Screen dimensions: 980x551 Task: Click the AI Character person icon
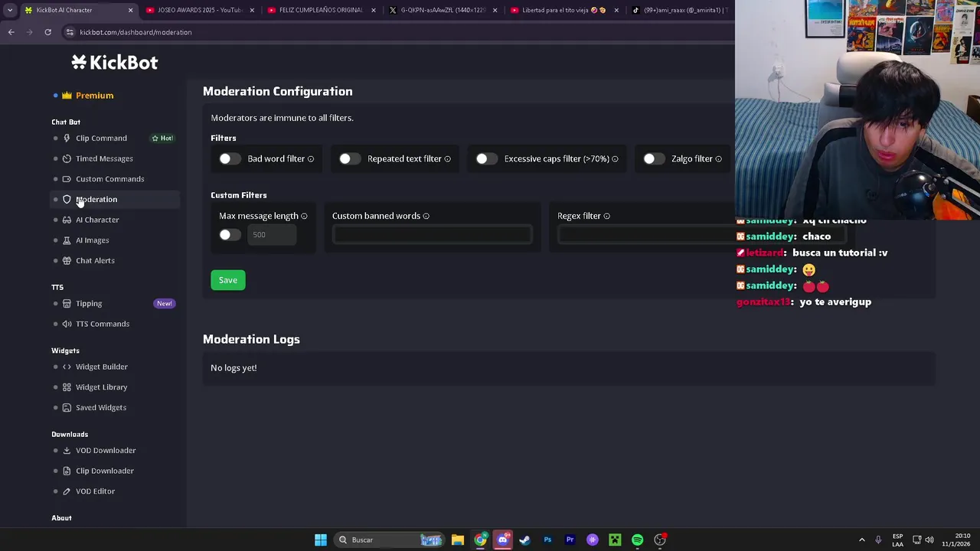[67, 220]
